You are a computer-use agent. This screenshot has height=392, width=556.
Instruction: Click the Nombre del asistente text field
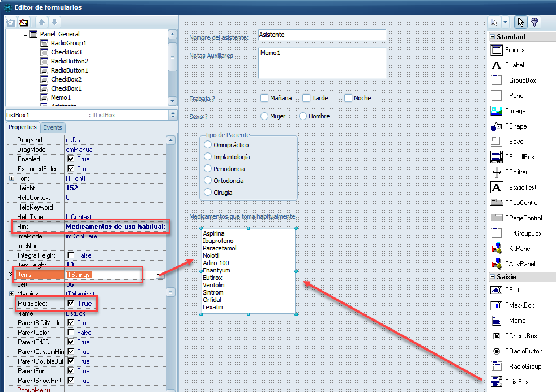tap(322, 35)
